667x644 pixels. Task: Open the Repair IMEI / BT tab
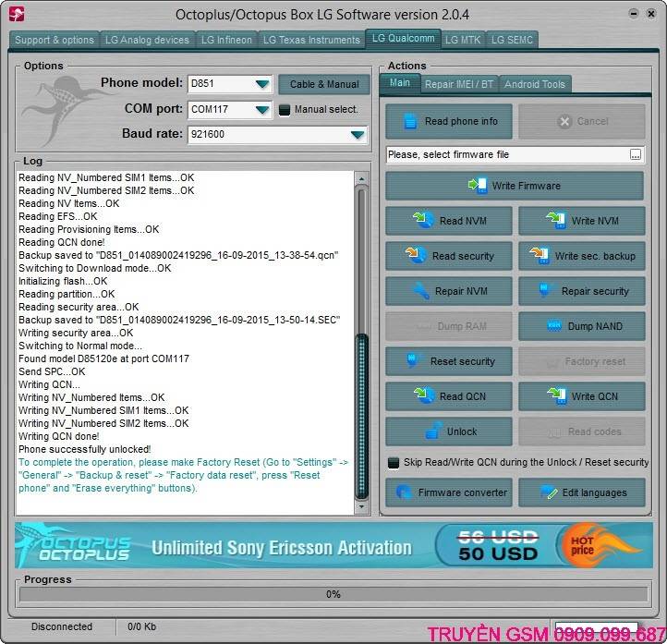459,84
